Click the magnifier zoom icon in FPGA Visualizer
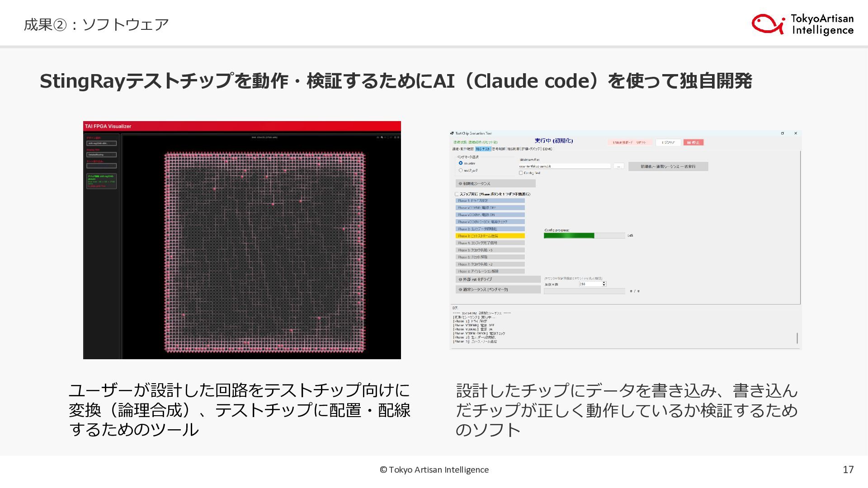The width and height of the screenshot is (868, 488). coord(382,137)
